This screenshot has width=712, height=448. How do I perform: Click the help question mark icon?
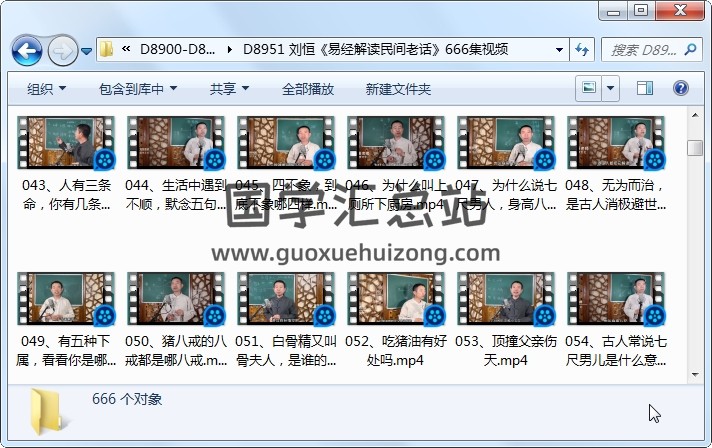point(680,88)
